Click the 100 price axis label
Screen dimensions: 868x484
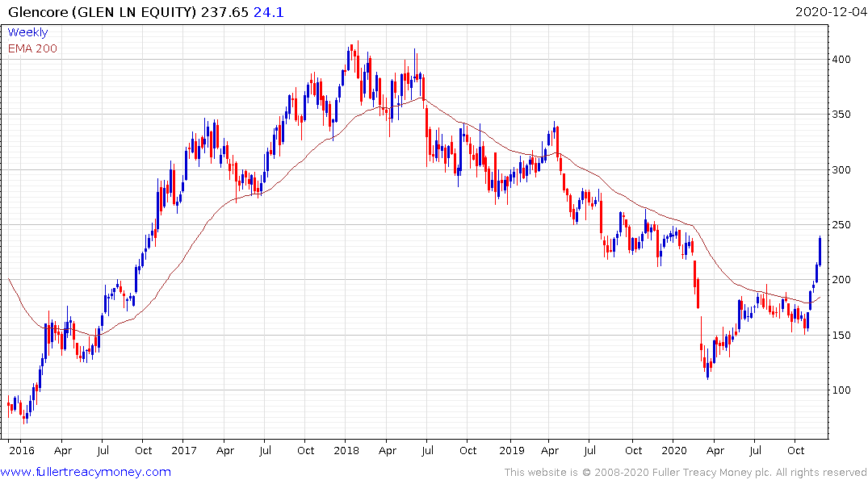tap(841, 390)
